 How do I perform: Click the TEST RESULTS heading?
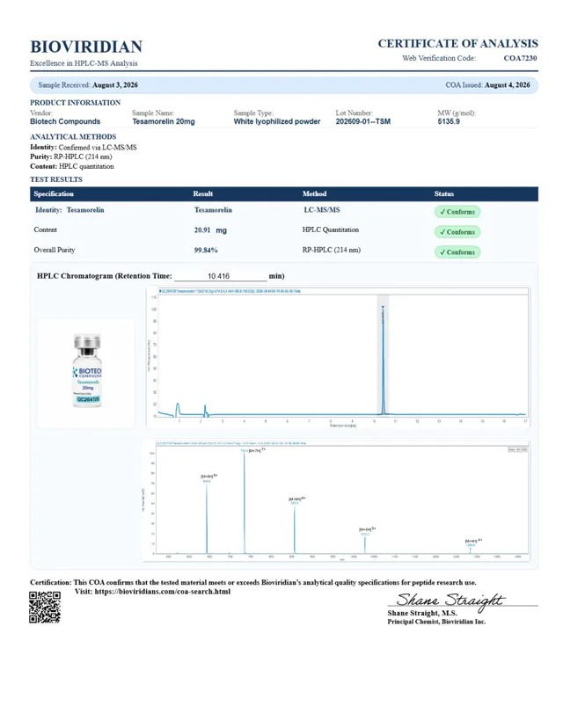pyautogui.click(x=56, y=179)
